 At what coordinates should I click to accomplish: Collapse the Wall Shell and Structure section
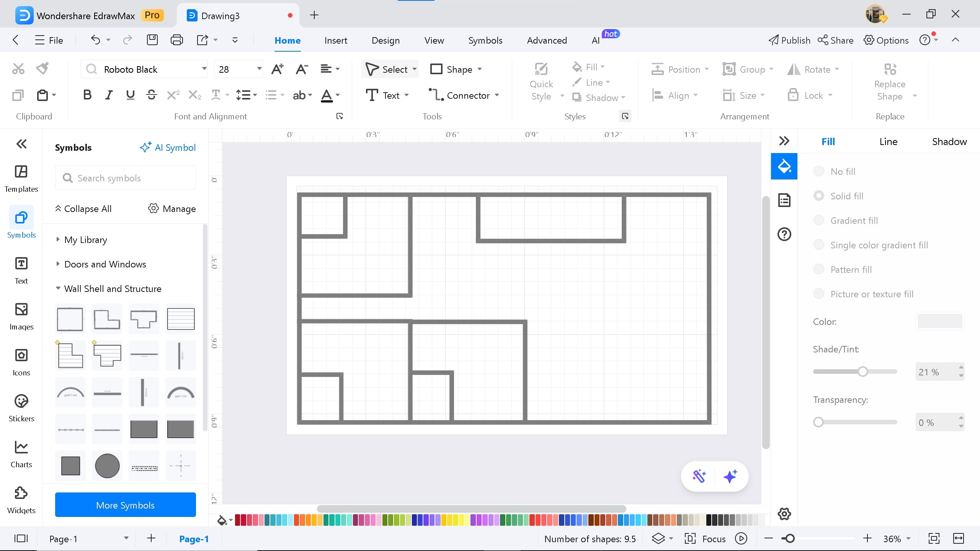pos(109,289)
